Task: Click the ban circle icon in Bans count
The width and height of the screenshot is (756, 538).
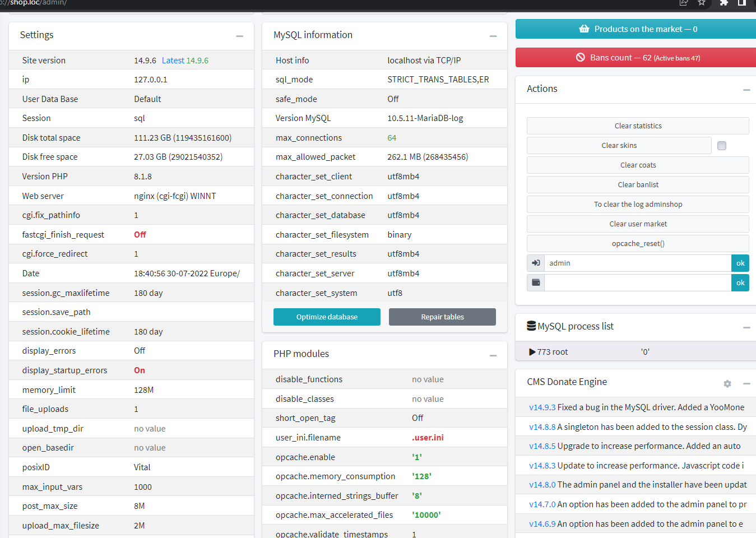Action: tap(581, 58)
